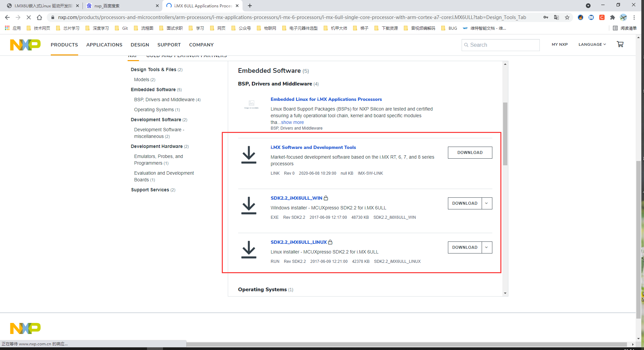Open Chrome three-dot menu

click(x=634, y=17)
